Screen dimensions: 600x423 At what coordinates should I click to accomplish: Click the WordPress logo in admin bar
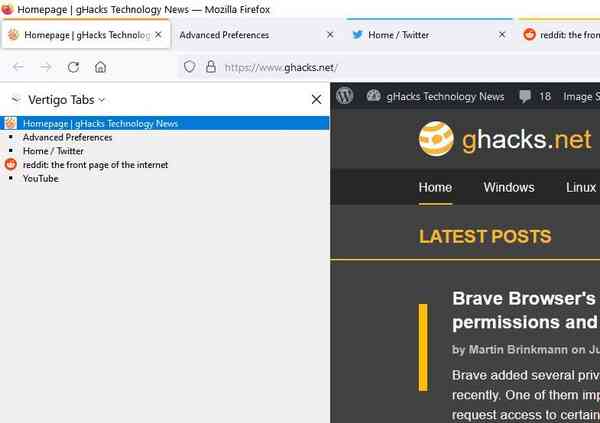click(344, 96)
